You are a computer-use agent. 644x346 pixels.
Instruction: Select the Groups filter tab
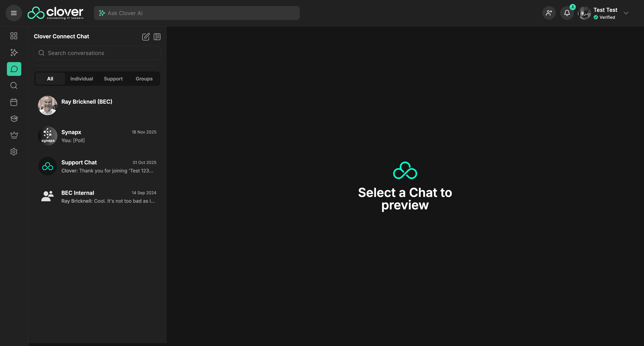pos(144,79)
